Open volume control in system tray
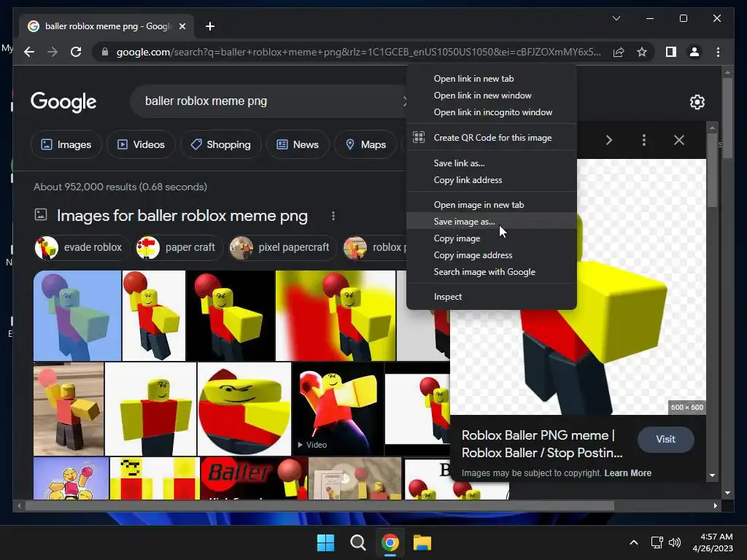Image resolution: width=747 pixels, height=560 pixels. click(675, 542)
